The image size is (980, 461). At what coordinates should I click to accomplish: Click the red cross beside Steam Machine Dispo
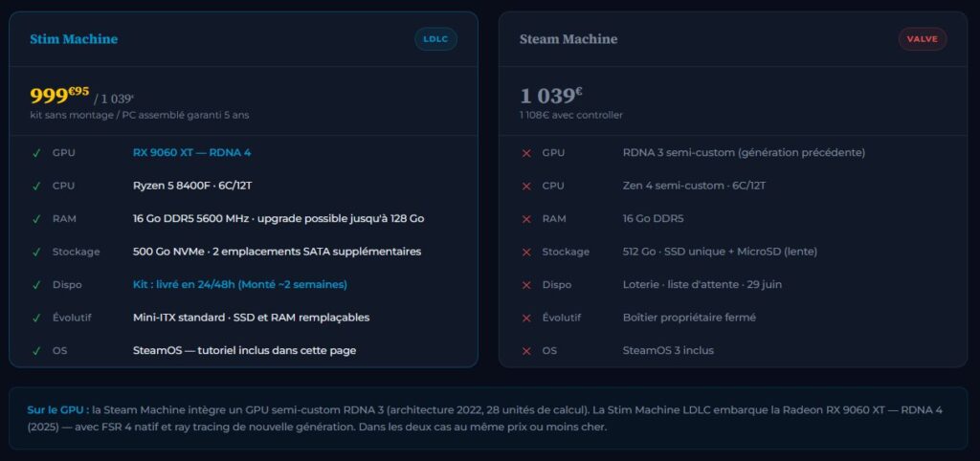[526, 285]
